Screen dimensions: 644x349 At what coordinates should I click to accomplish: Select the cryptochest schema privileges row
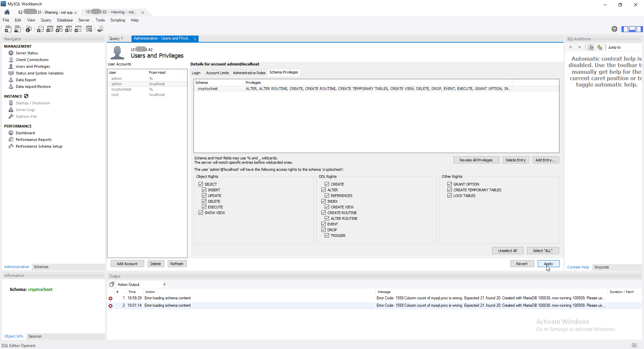[376, 89]
